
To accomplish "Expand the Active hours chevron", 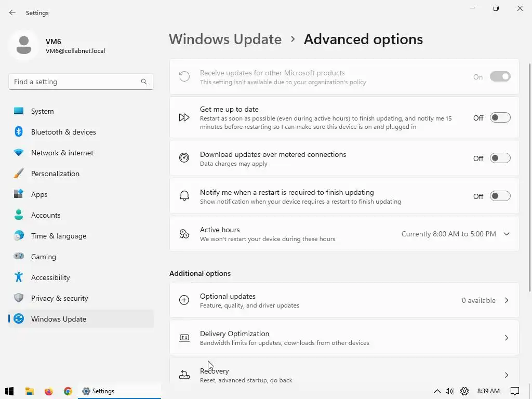I will [507, 234].
